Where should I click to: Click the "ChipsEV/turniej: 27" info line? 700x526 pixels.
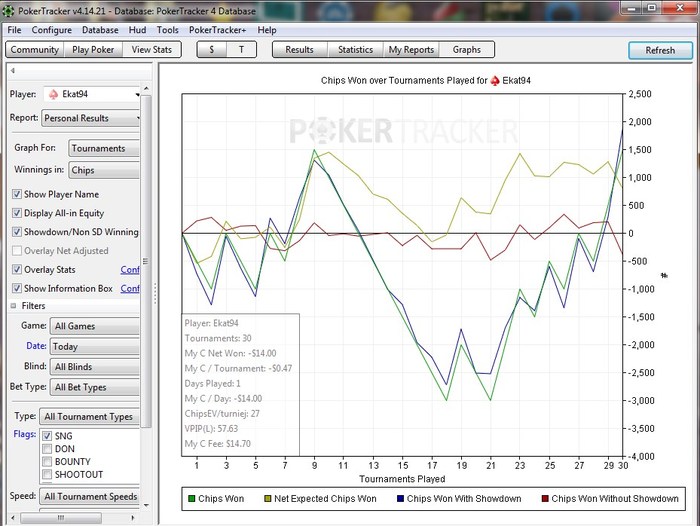pyautogui.click(x=222, y=413)
